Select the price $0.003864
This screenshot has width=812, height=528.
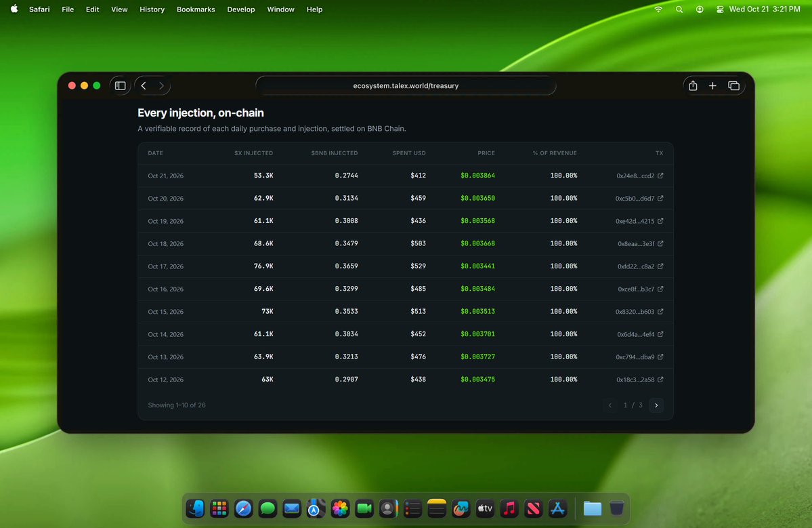point(477,176)
